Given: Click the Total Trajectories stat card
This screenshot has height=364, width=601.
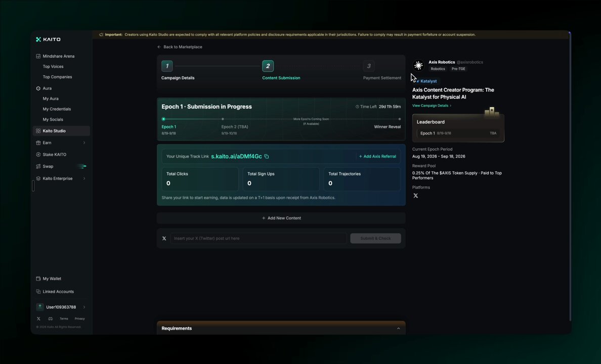Looking at the screenshot, I should tap(362, 179).
